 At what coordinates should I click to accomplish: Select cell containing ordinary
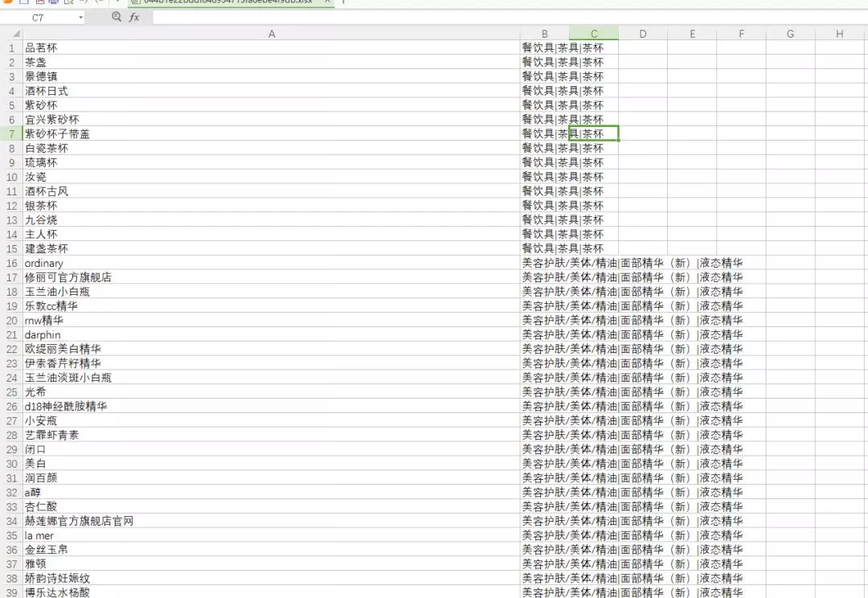pos(272,263)
